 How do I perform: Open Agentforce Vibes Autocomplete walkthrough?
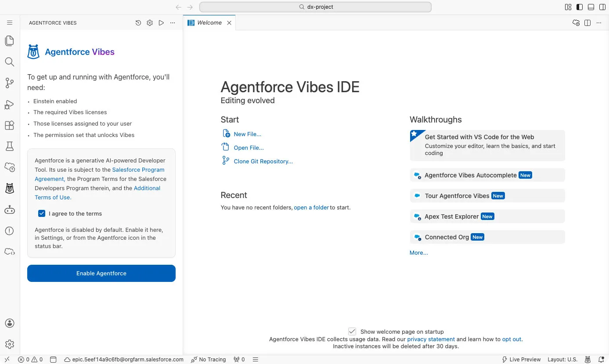[x=487, y=175]
